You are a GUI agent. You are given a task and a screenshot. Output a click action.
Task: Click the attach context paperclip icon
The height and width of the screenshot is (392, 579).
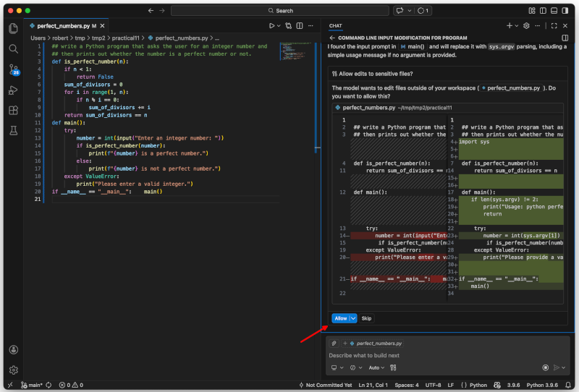(334, 344)
